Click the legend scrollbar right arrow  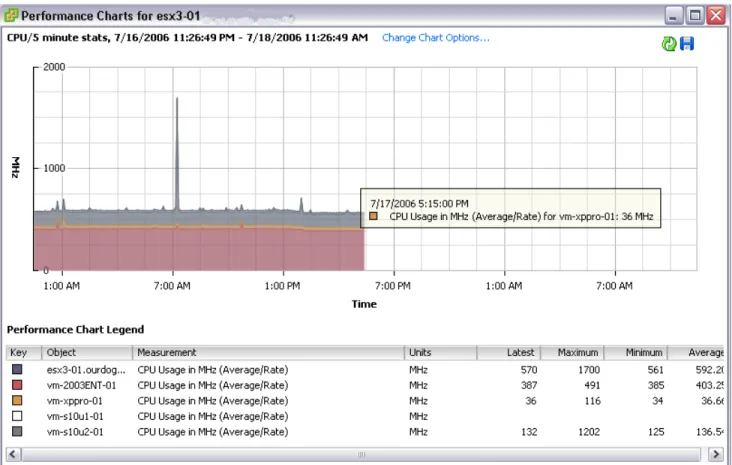coord(716,454)
